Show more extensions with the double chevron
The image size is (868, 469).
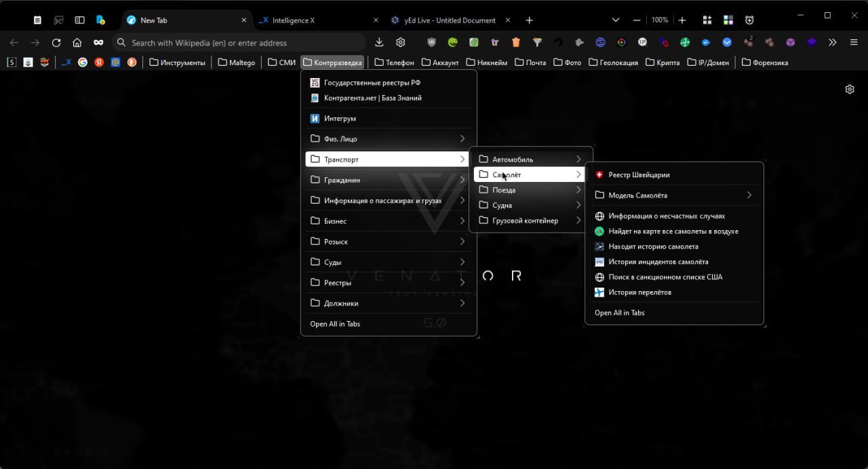tap(833, 42)
